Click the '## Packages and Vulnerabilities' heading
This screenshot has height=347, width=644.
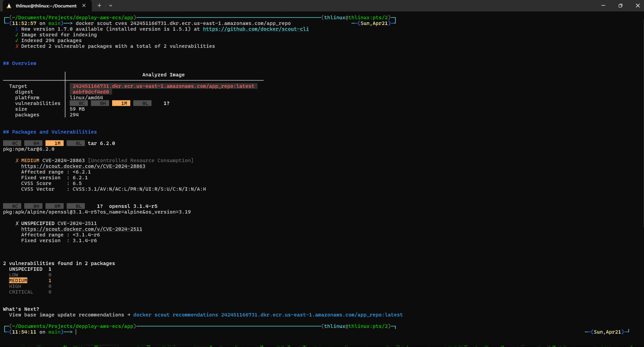[x=50, y=132]
